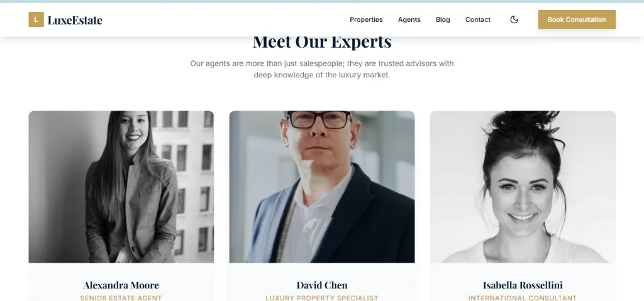The width and height of the screenshot is (644, 301).
Task: Click the agents description paragraph
Action: 322,69
